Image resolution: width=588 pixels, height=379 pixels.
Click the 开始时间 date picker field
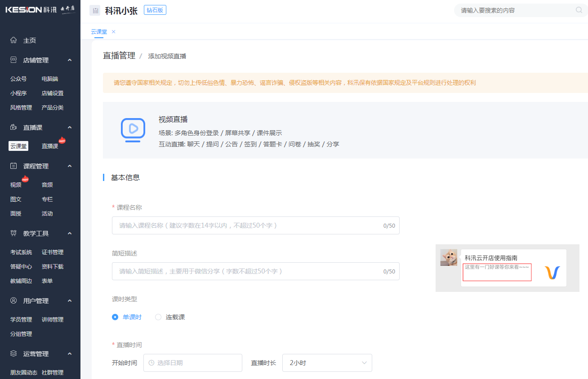(x=192, y=363)
